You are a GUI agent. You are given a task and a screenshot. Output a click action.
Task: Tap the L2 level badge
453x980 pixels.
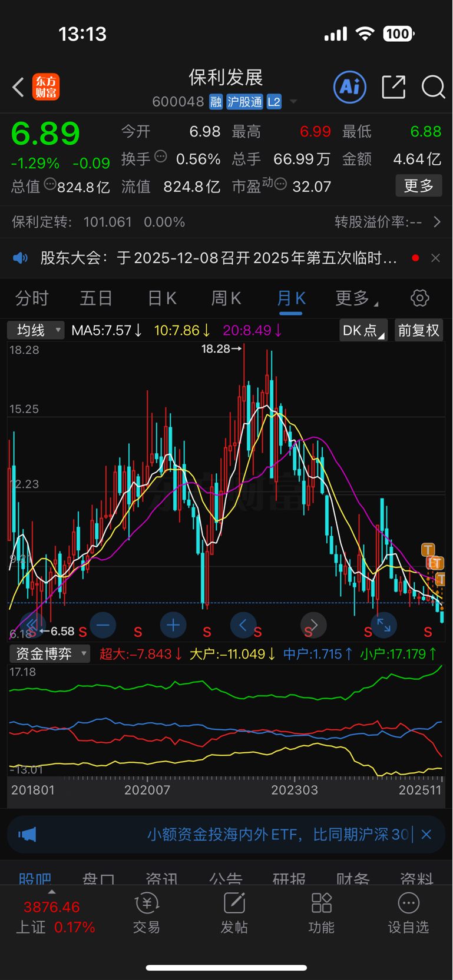pyautogui.click(x=274, y=102)
